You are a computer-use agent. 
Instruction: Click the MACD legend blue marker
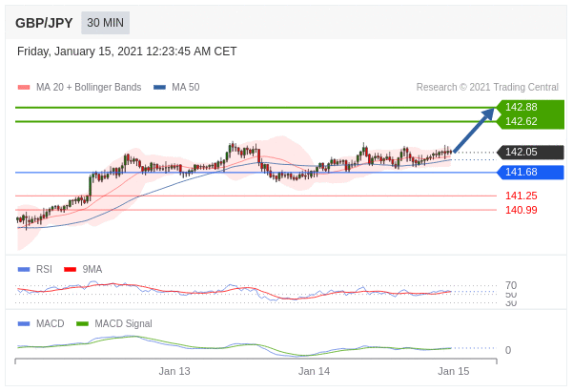[24, 323]
